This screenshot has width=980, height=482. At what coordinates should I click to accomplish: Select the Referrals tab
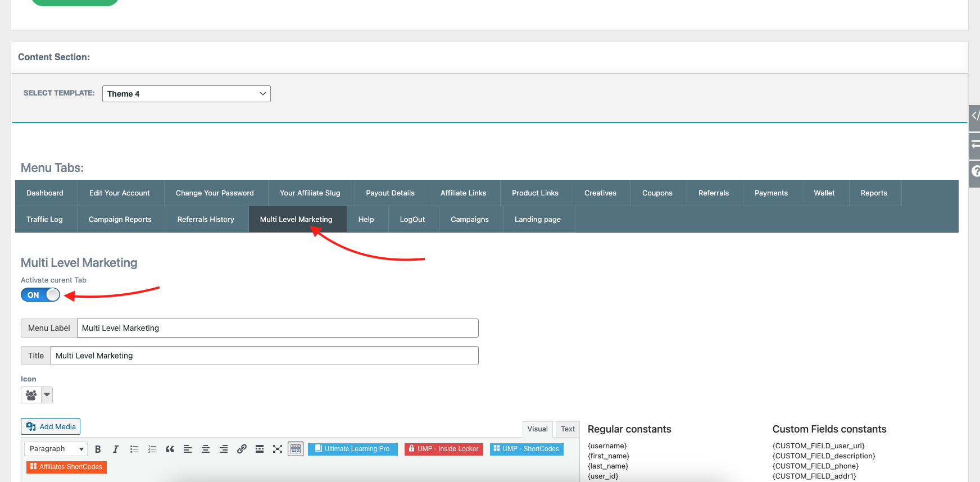click(714, 193)
